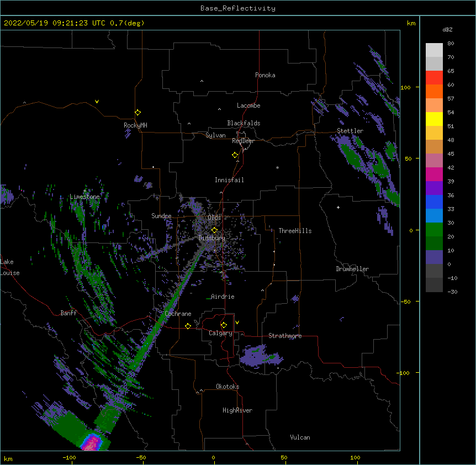Click the 100 tick on right axis
The height and width of the screenshot is (465, 476).
point(405,87)
